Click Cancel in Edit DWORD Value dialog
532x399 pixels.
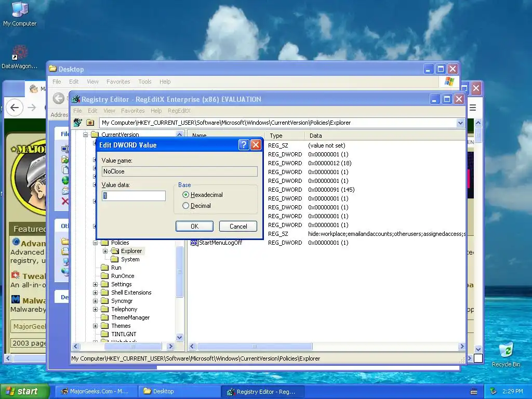(x=238, y=227)
